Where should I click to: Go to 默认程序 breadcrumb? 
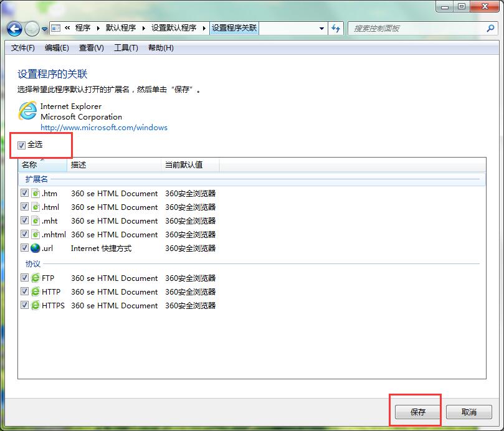point(121,28)
